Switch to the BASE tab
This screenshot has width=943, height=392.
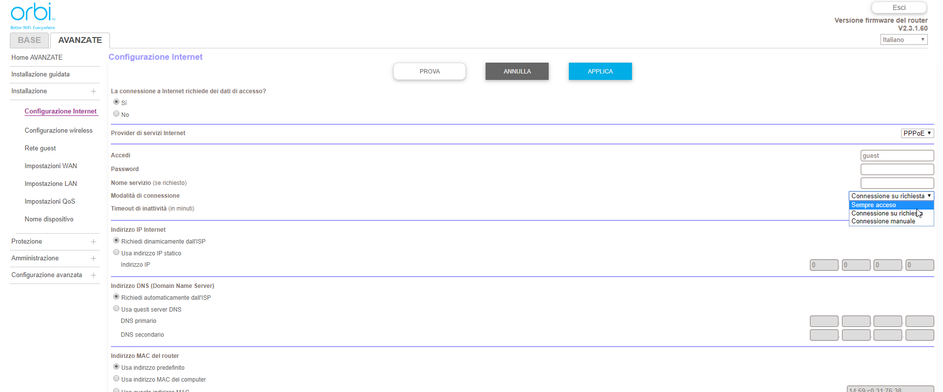(29, 40)
